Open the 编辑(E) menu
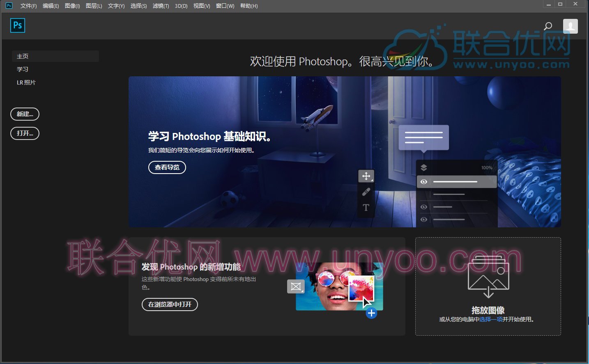589x364 pixels. coord(51,6)
